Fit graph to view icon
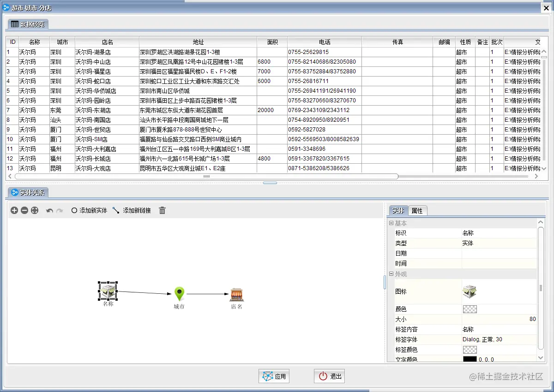The image size is (554, 392). pyautogui.click(x=35, y=210)
